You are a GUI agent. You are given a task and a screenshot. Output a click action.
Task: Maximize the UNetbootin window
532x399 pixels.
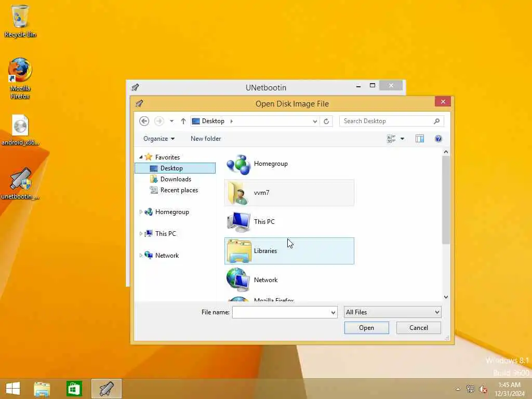pos(372,86)
